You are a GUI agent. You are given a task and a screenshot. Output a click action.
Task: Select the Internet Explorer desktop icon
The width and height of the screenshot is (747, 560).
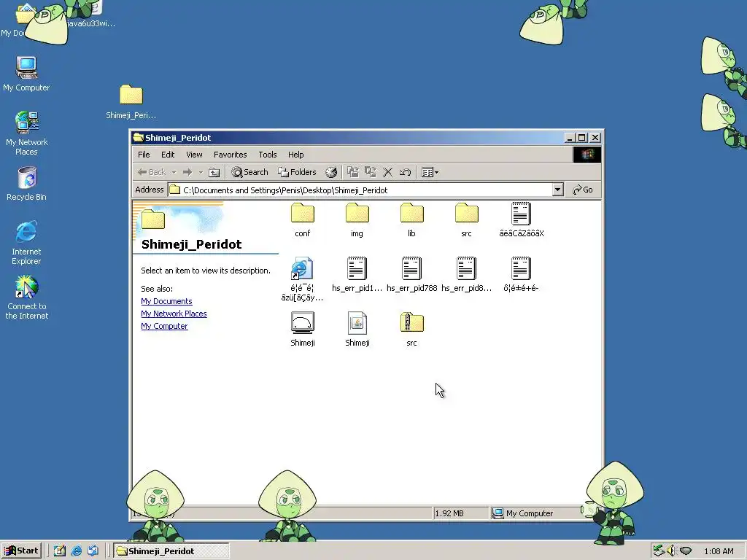(26, 242)
